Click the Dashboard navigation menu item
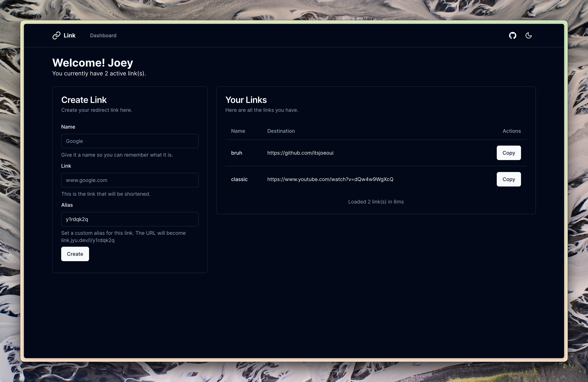The width and height of the screenshot is (588, 382). pyautogui.click(x=103, y=35)
